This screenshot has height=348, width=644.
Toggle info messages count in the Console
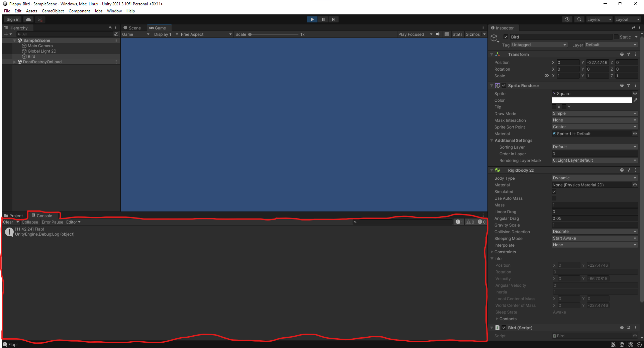tap(459, 222)
